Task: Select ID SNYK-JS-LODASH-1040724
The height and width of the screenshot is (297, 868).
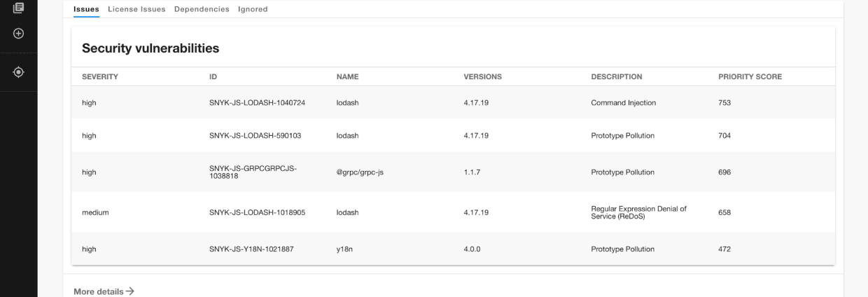Action: point(258,102)
